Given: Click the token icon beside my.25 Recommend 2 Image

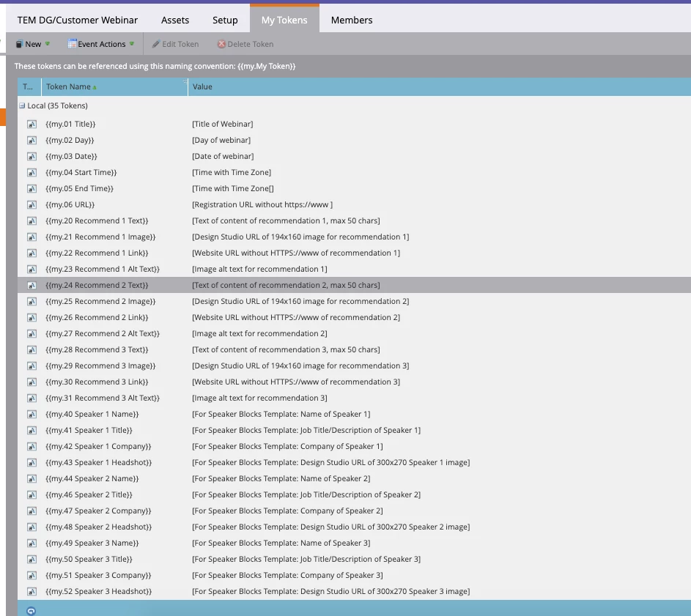Looking at the screenshot, I should point(32,301).
